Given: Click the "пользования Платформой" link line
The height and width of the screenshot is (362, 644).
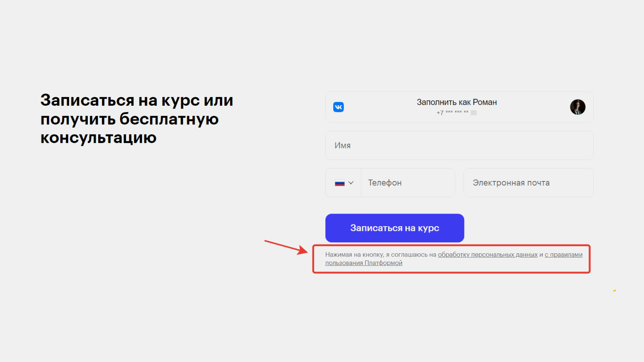Looking at the screenshot, I should (363, 263).
